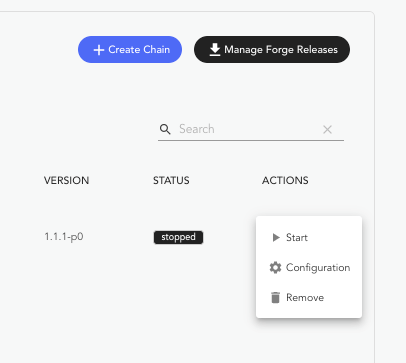Click the gear icon beside Configuration
The height and width of the screenshot is (363, 406).
tap(275, 268)
